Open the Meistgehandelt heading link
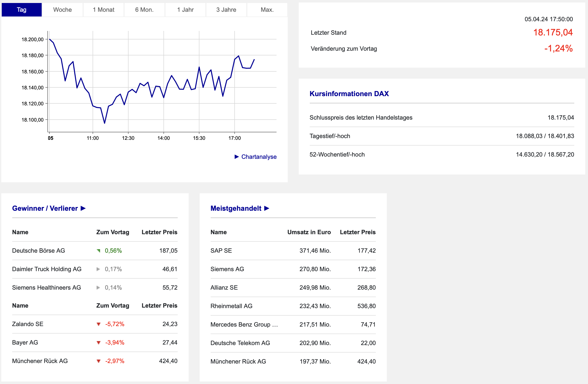 tap(236, 208)
